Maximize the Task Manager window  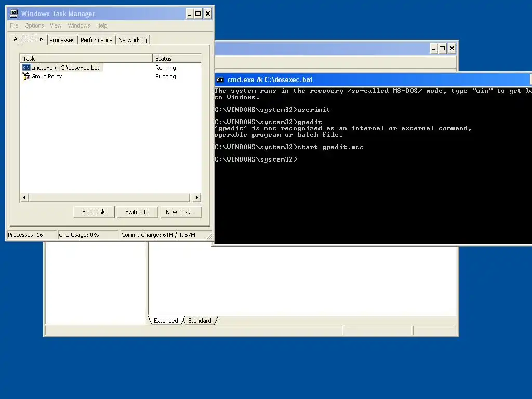(198, 14)
